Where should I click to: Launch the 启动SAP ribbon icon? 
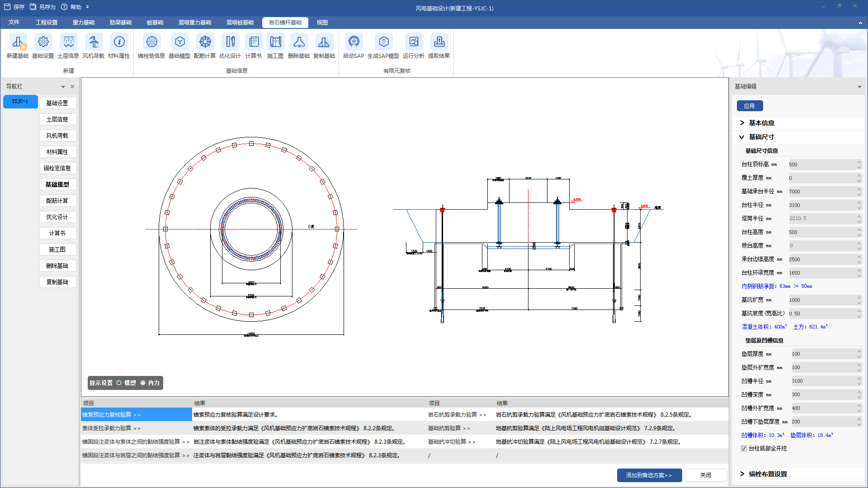tap(354, 43)
